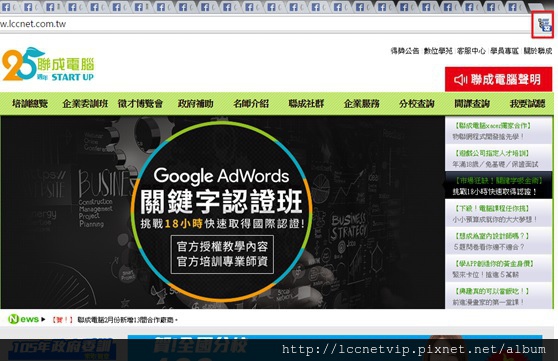Open the 企業委訓班 menu
Viewport: 558px width, 361px height.
(85, 104)
